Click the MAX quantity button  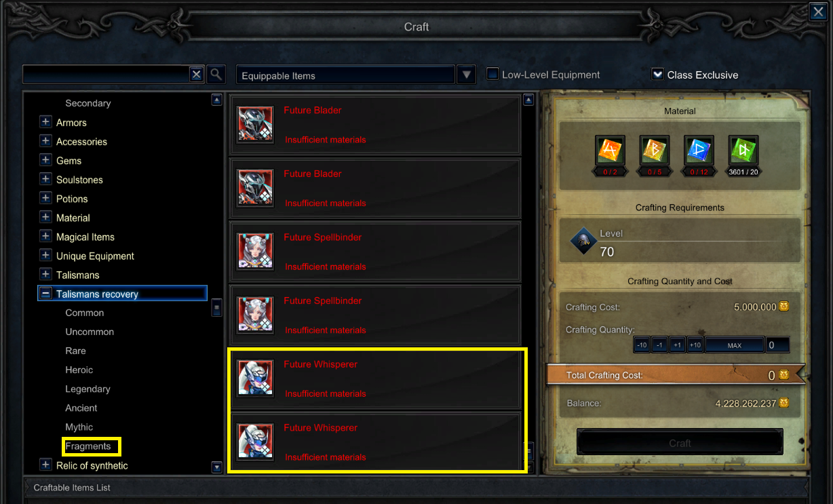[x=734, y=345]
